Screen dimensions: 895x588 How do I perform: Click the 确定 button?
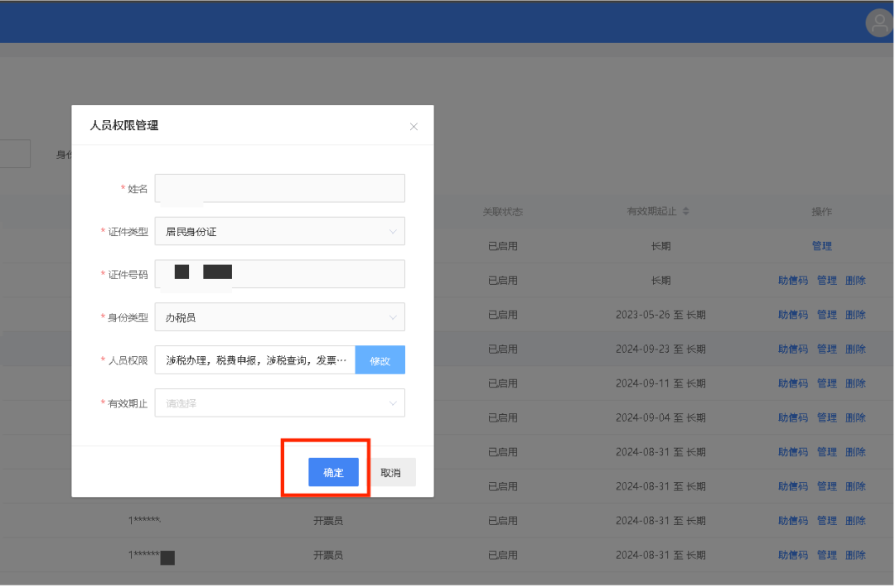[x=334, y=473]
